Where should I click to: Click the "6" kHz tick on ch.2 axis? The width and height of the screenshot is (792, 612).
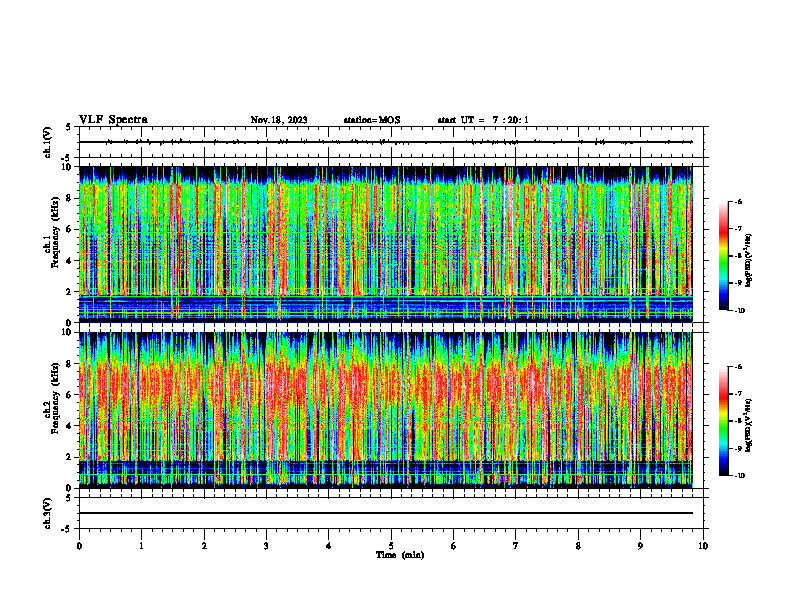click(70, 395)
